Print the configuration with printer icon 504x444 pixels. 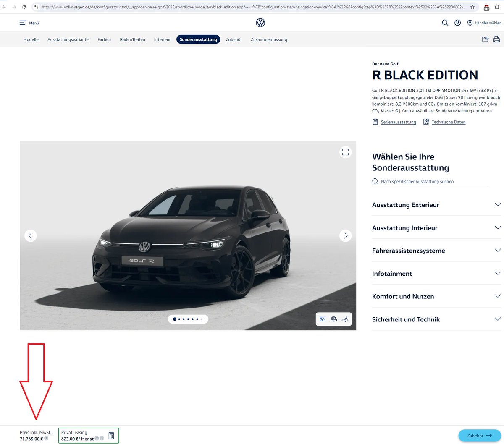[x=496, y=39]
